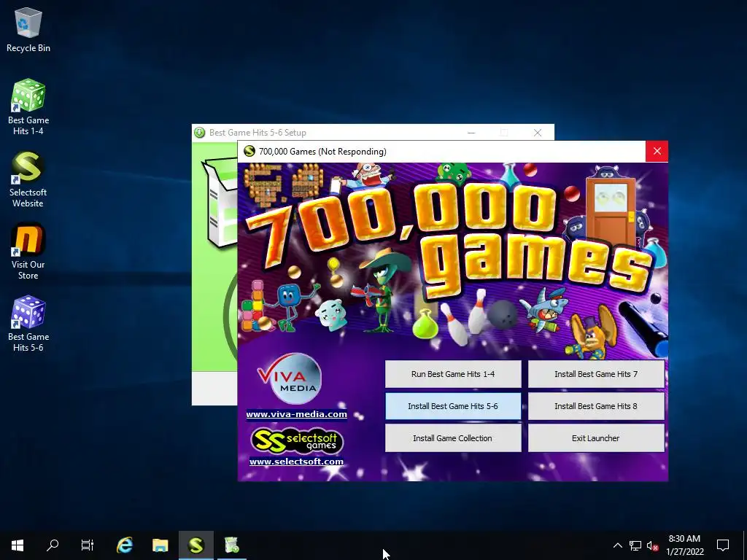Follow the www.selectsoft.com link

[x=296, y=462]
